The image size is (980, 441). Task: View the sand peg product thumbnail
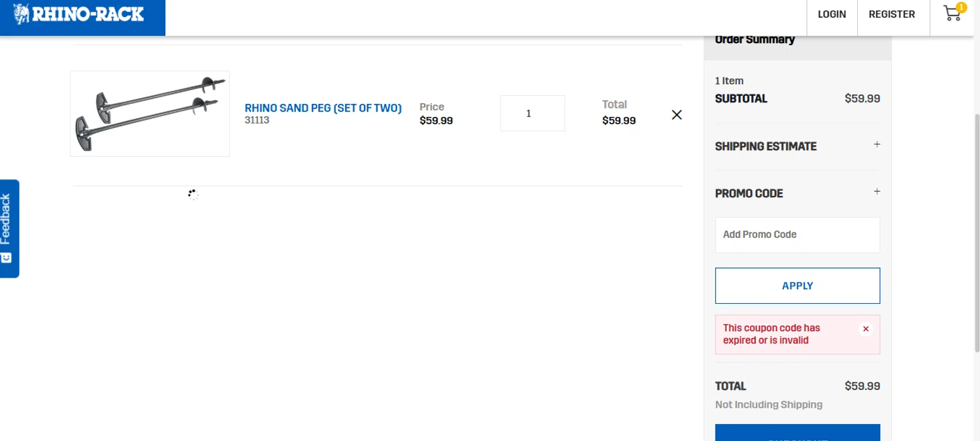(150, 114)
